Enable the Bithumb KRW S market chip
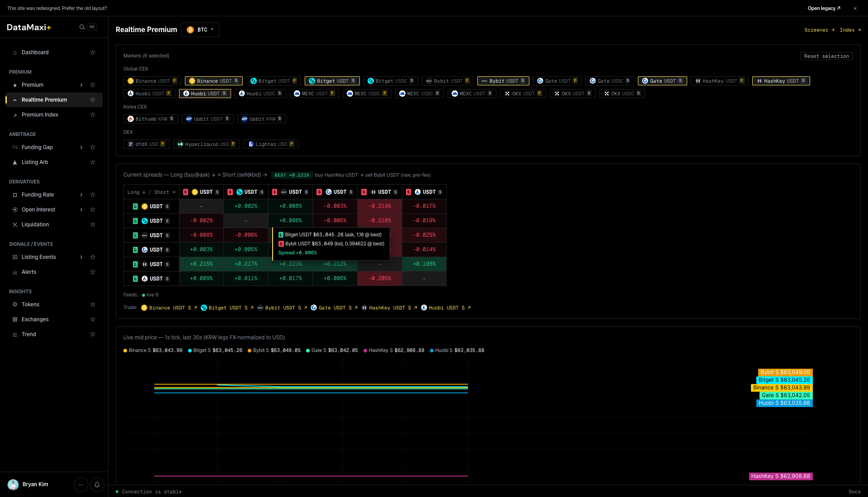Image resolution: width=868 pixels, height=497 pixels. pos(151,119)
